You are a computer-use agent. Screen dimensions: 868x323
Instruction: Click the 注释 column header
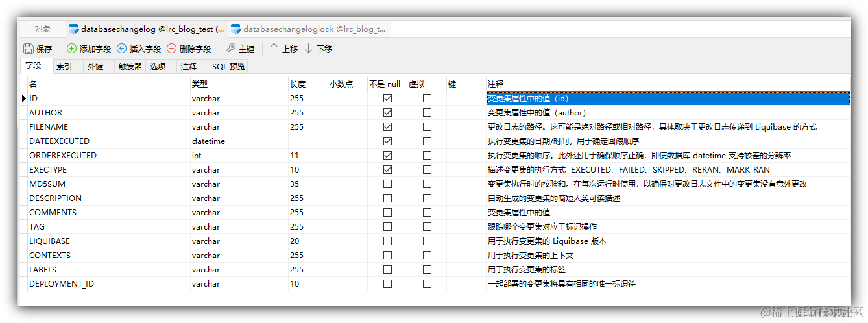pyautogui.click(x=668, y=84)
